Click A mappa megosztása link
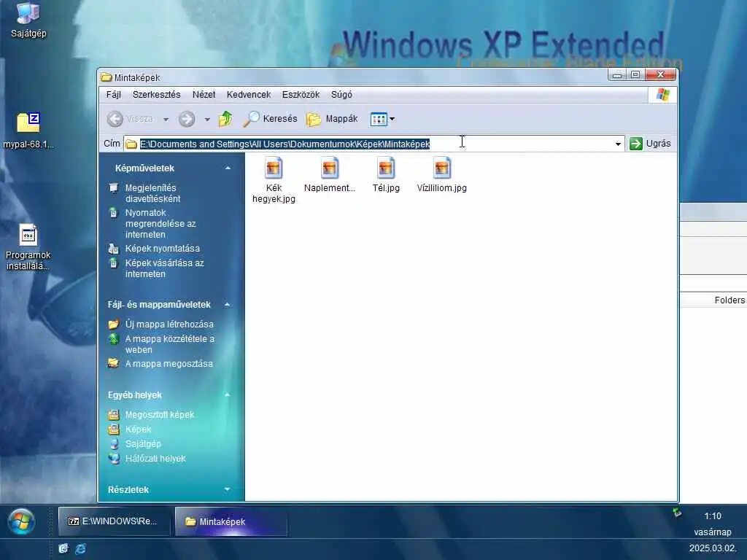The width and height of the screenshot is (747, 560). click(x=169, y=363)
